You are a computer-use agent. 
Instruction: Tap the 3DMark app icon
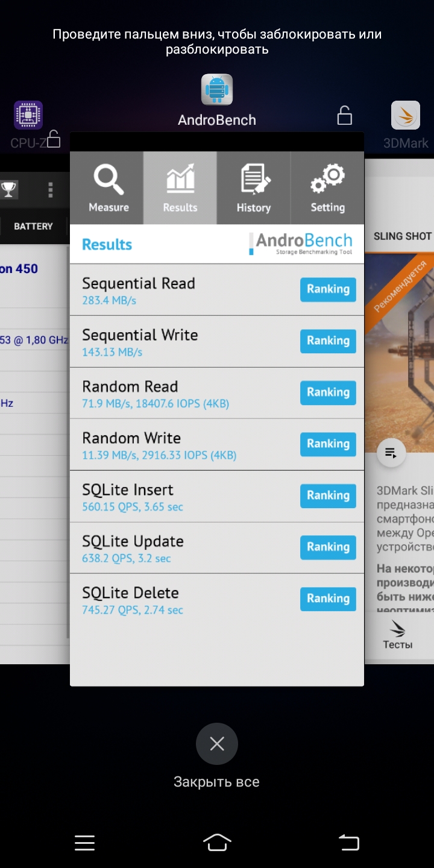[x=406, y=115]
